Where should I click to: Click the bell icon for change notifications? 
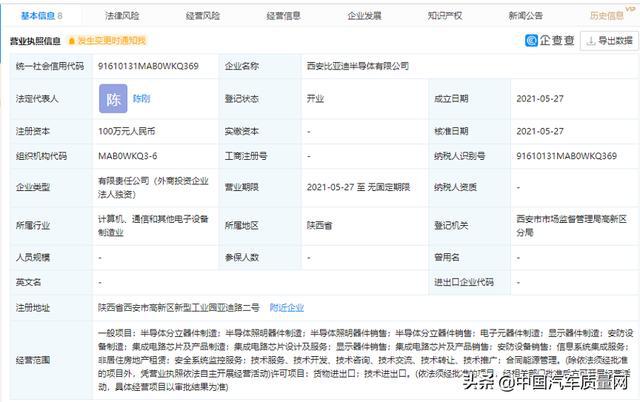[72, 41]
